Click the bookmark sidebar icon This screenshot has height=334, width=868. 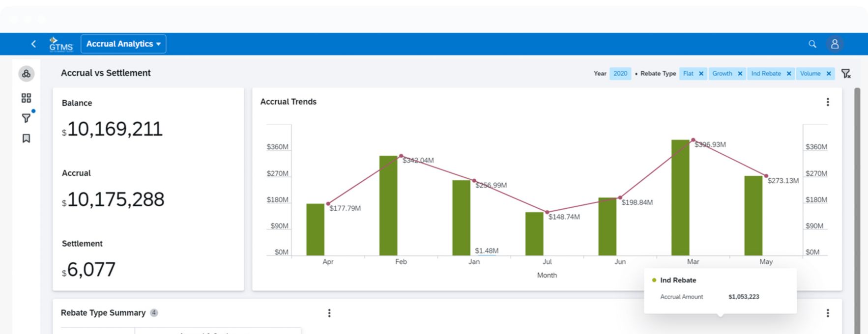click(27, 139)
